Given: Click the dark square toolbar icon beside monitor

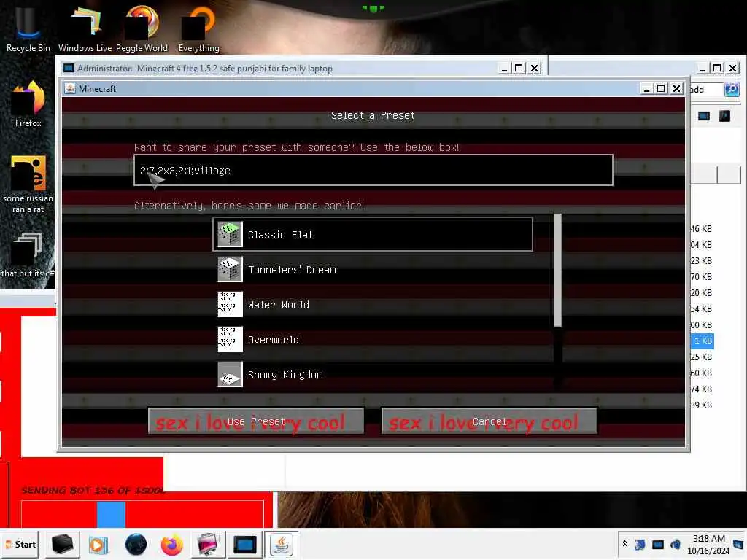Looking at the screenshot, I should click(x=724, y=116).
